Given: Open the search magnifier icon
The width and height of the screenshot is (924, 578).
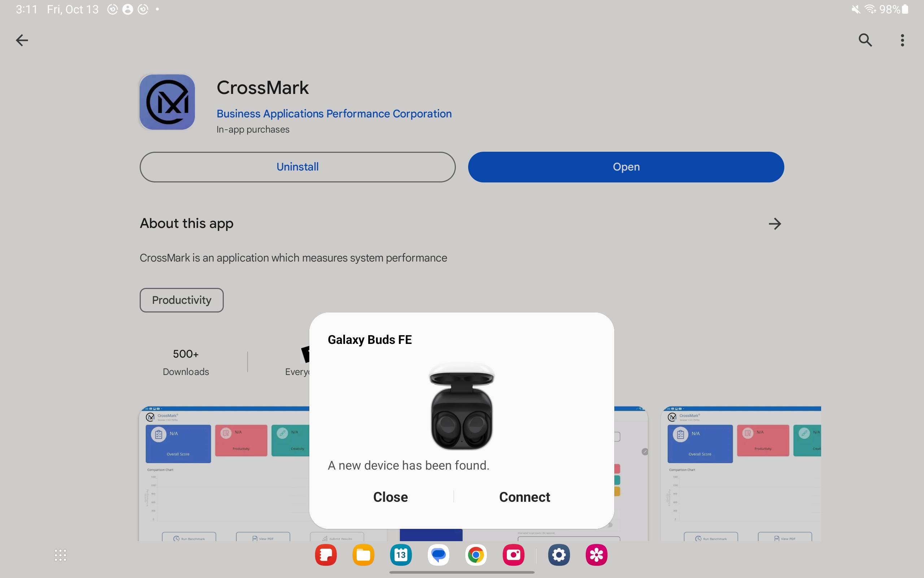Looking at the screenshot, I should [x=865, y=40].
